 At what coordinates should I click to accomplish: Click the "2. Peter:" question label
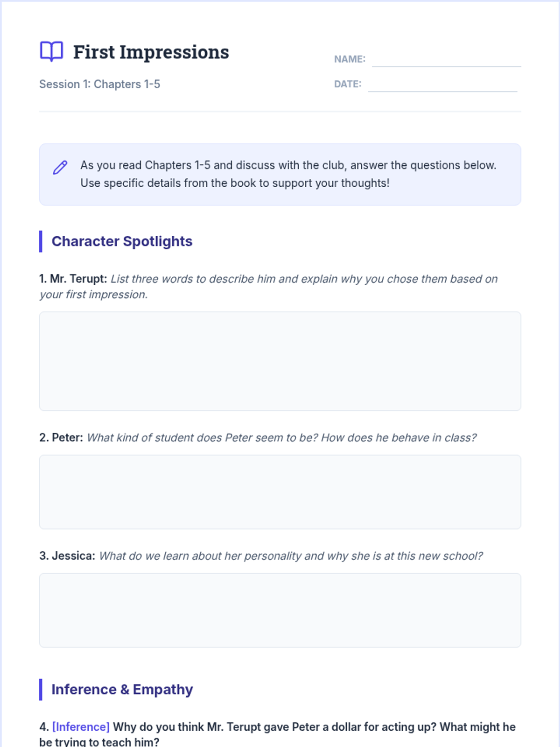[61, 437]
